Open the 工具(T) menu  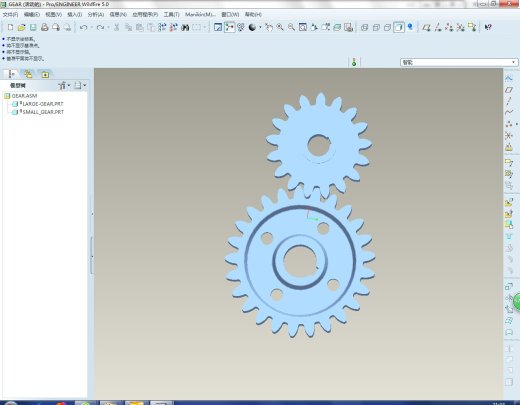coord(171,15)
